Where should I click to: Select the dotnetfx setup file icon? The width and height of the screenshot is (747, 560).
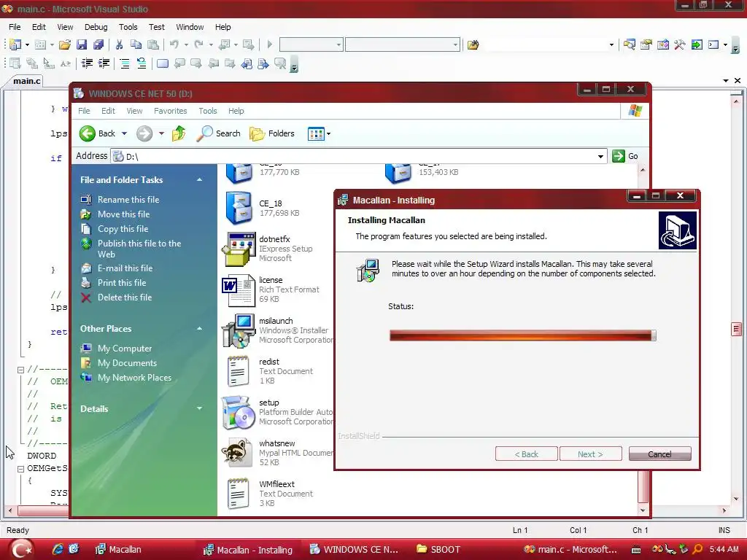[239, 249]
